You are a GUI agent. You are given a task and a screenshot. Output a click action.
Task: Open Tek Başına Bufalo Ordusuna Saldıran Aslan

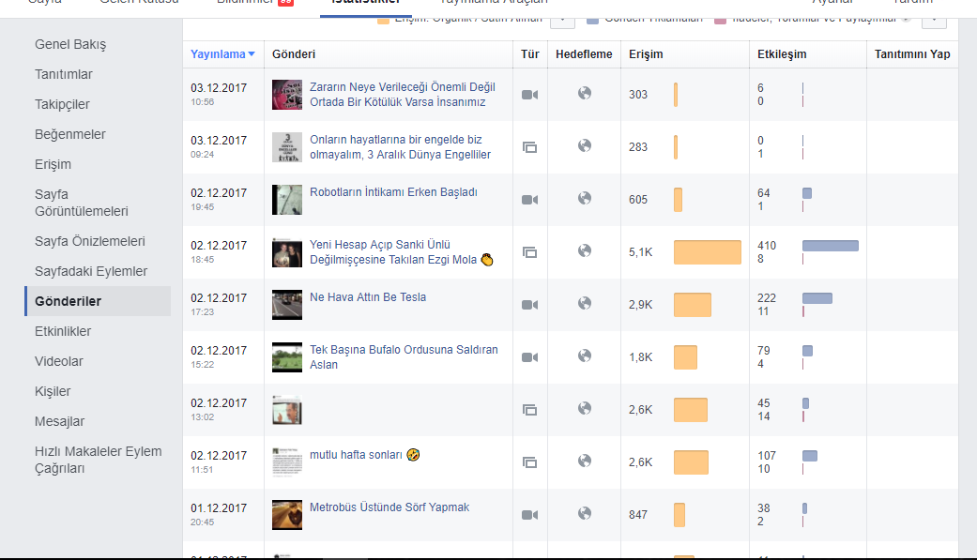(404, 357)
